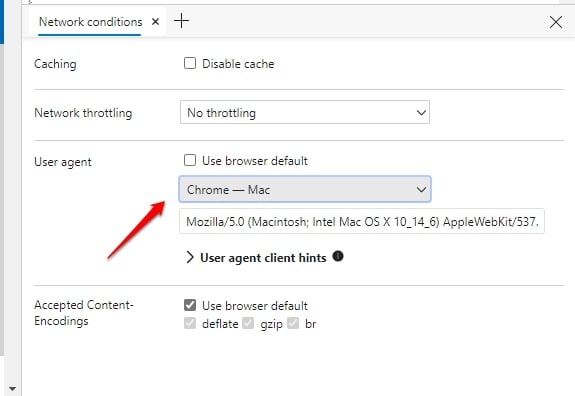The image size is (575, 396).
Task: Close the Network conditions tab
Action: coord(155,22)
